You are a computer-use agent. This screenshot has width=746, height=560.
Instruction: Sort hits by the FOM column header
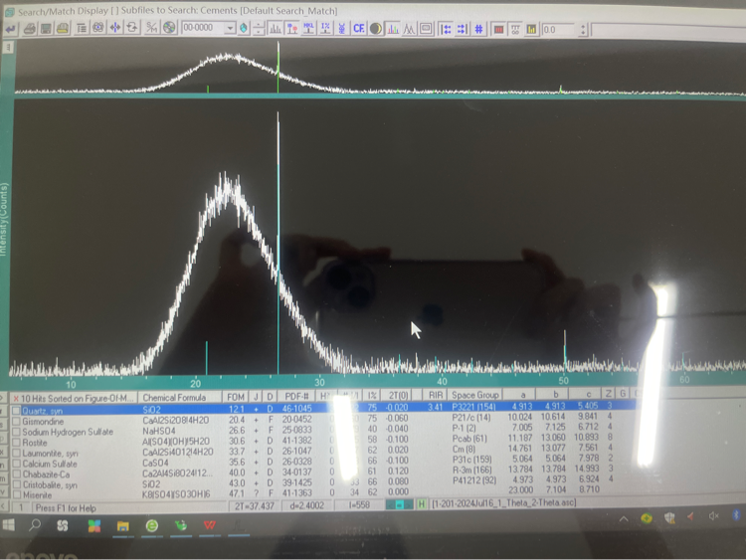click(236, 396)
